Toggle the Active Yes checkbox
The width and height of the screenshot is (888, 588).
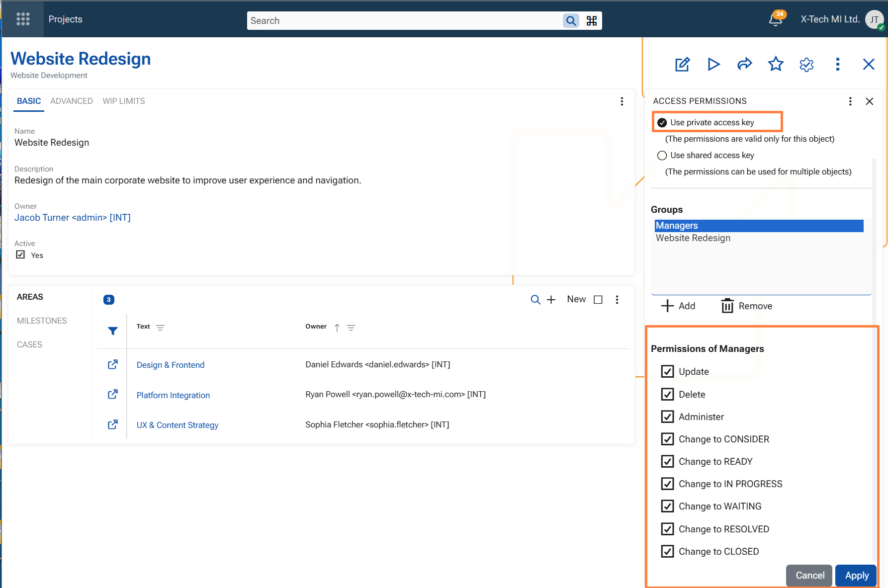pos(20,254)
